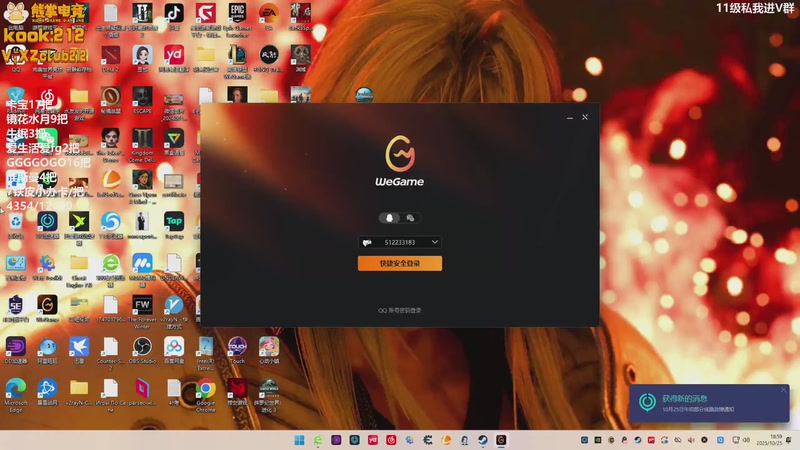Expand the QQ account 512233183 dropdown
Screen dimensions: 800x450
[x=435, y=242]
